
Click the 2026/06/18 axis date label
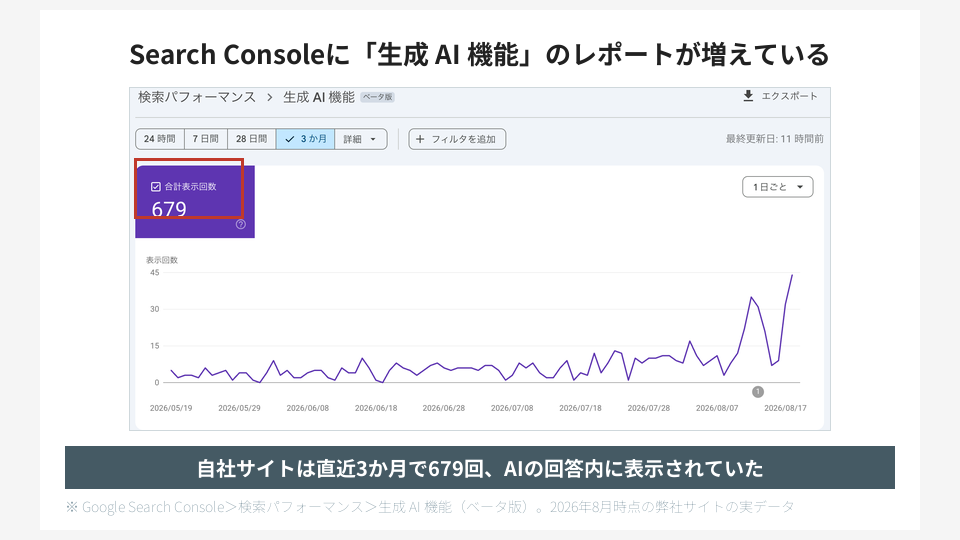tap(376, 408)
